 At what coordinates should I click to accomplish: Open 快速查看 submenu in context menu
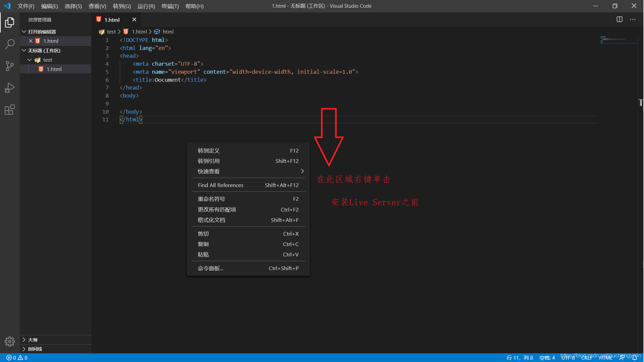248,171
